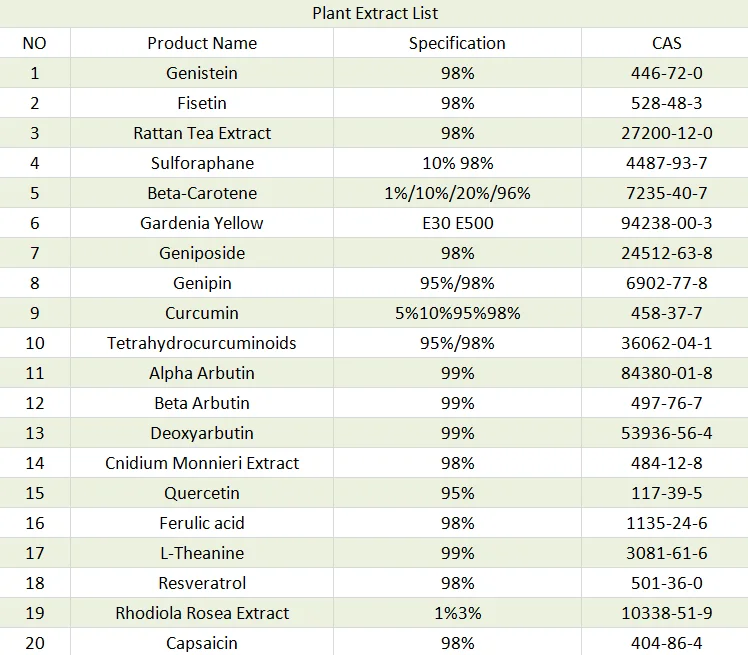The width and height of the screenshot is (748, 655).
Task: Click the Capsaicin CAS 404-86-4 cell
Action: pyautogui.click(x=666, y=643)
